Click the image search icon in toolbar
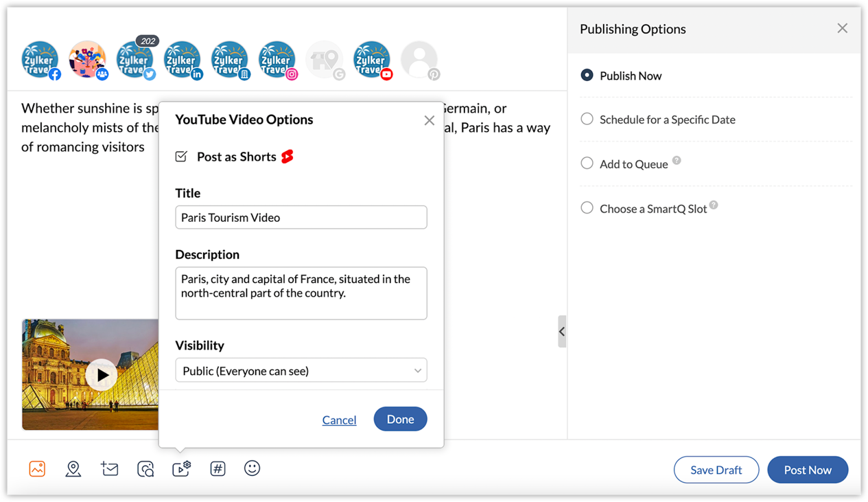Image resolution: width=868 pixels, height=502 pixels. coord(145,469)
